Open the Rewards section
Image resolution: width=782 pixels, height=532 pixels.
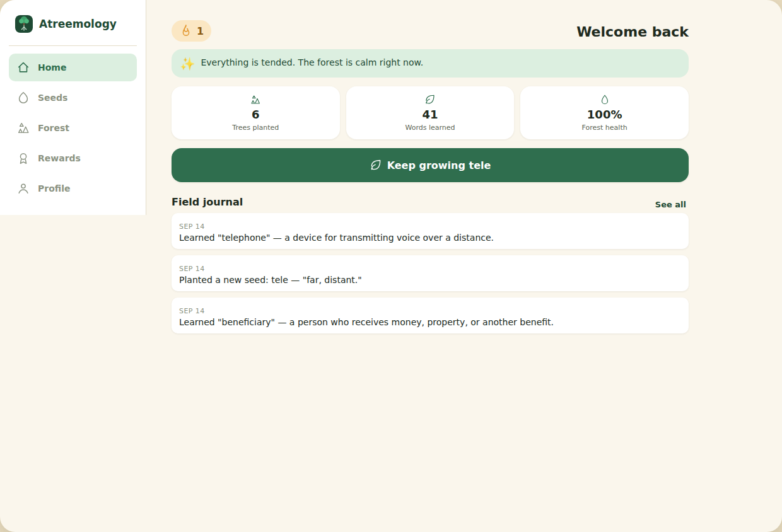coord(73,158)
